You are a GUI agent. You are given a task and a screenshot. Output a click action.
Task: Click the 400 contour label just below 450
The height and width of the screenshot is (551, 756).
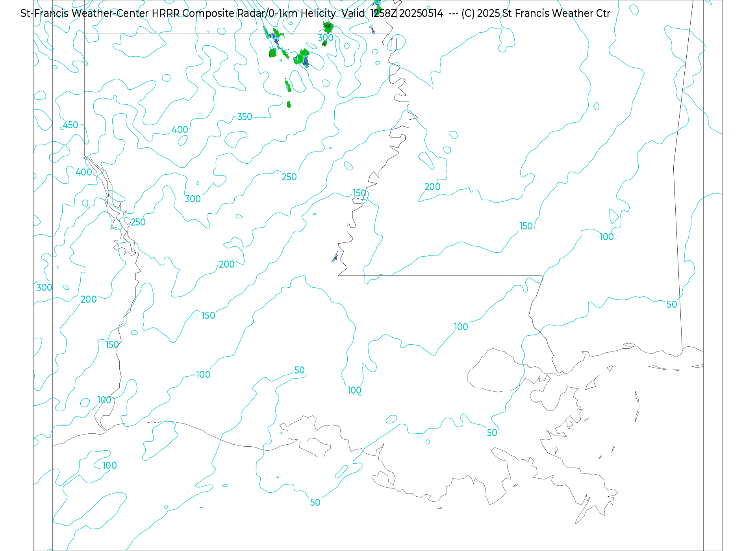(84, 172)
